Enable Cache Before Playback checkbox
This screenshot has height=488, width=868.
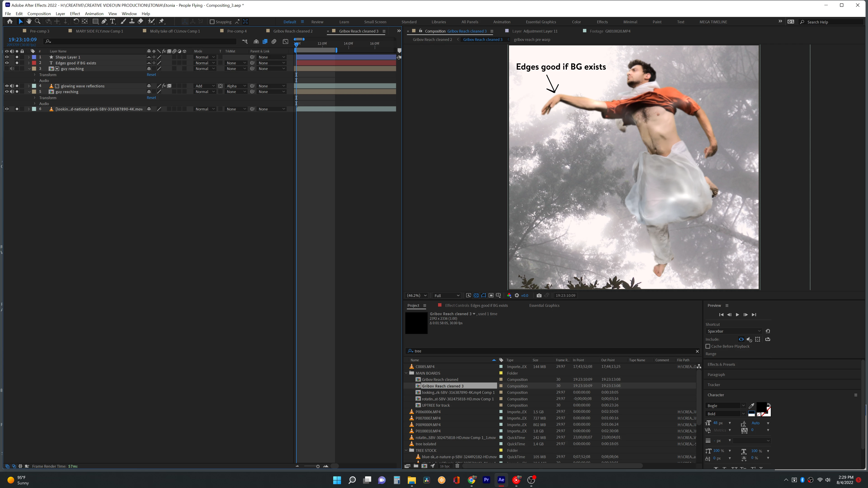[x=708, y=346]
